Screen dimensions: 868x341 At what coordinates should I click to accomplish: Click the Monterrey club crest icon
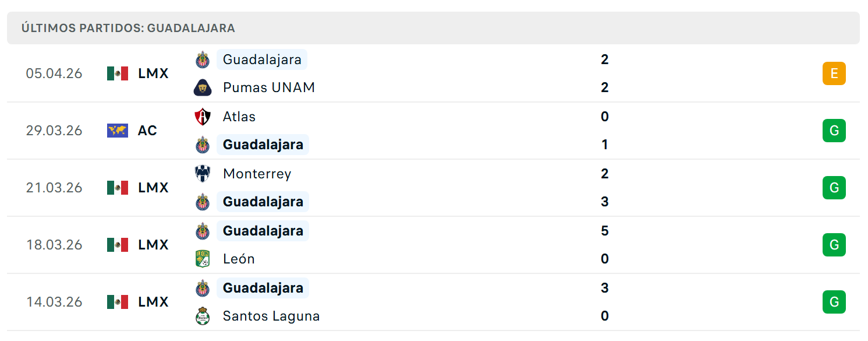[202, 174]
